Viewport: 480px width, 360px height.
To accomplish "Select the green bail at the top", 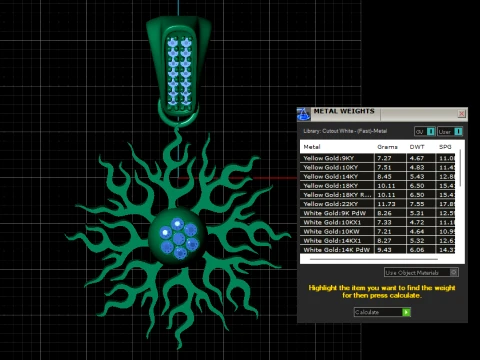I will (179, 67).
